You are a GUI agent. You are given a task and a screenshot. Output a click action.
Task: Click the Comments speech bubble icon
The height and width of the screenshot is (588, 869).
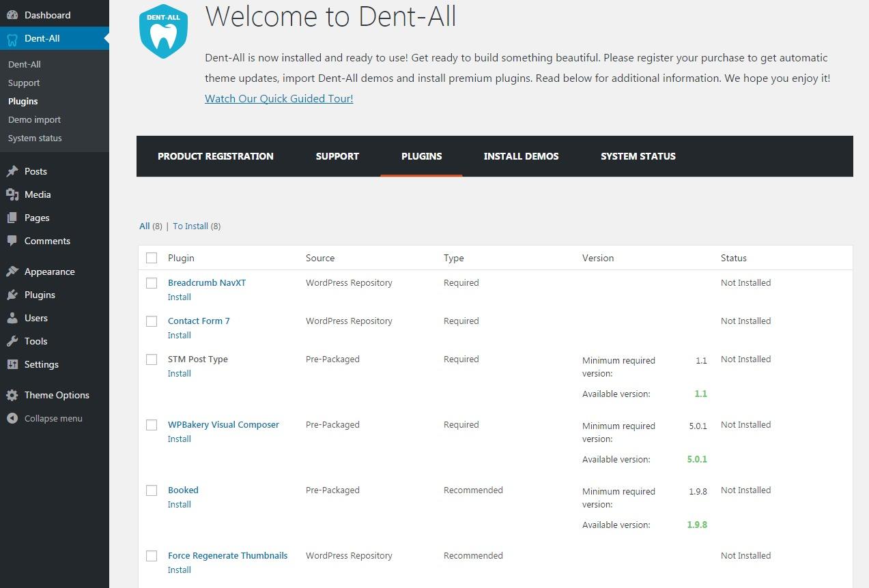(x=12, y=241)
